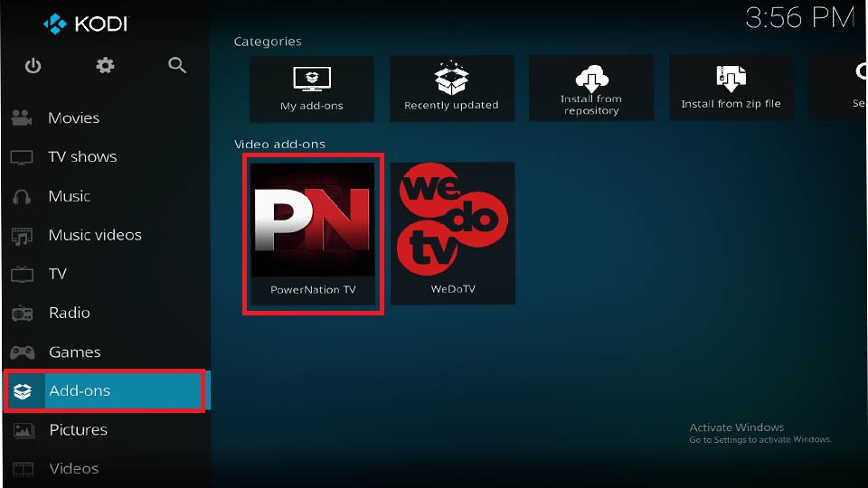Select the Music menu label
Viewport: 868px width, 488px height.
(70, 196)
